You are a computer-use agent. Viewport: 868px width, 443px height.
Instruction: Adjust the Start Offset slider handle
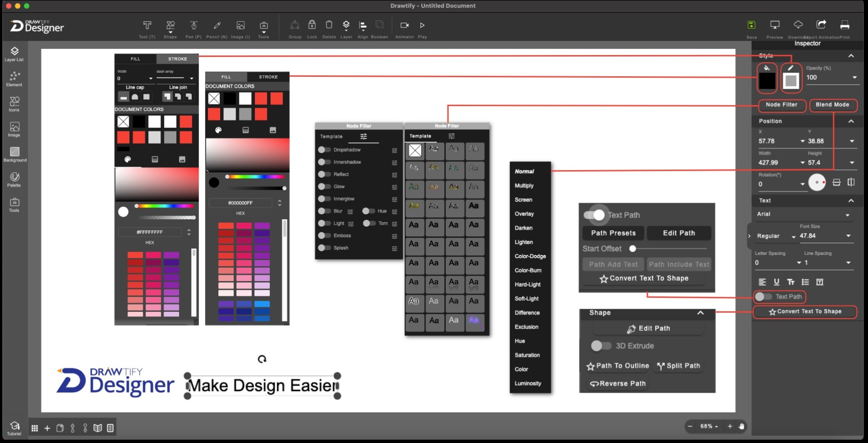click(632, 248)
